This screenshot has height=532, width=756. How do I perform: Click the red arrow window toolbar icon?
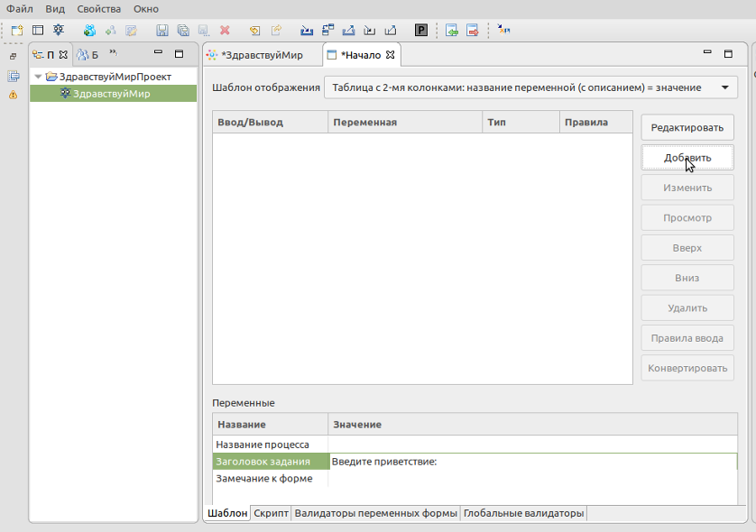[473, 31]
